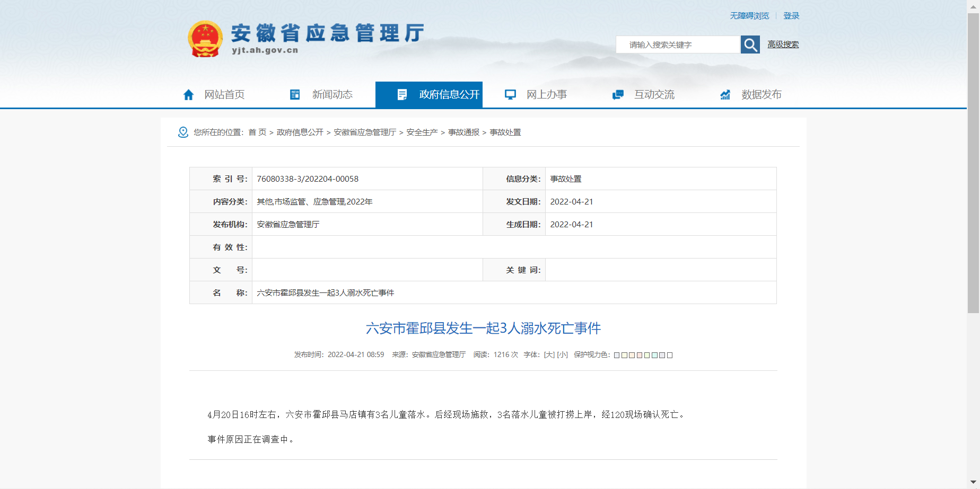This screenshot has width=980, height=489.
Task: Click index number 76080338-3/202204-00058
Action: [308, 179]
